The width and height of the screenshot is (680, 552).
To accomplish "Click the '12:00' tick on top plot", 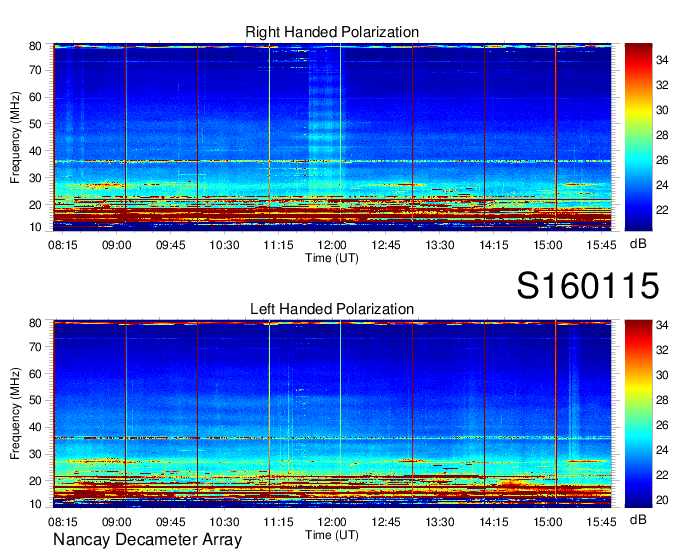I will pos(332,245).
